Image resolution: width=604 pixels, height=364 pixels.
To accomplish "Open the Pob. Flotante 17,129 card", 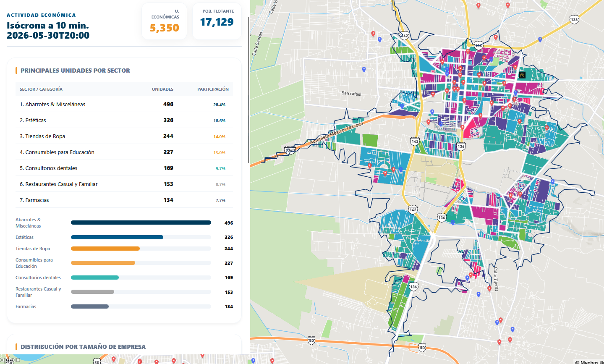I will click(217, 21).
